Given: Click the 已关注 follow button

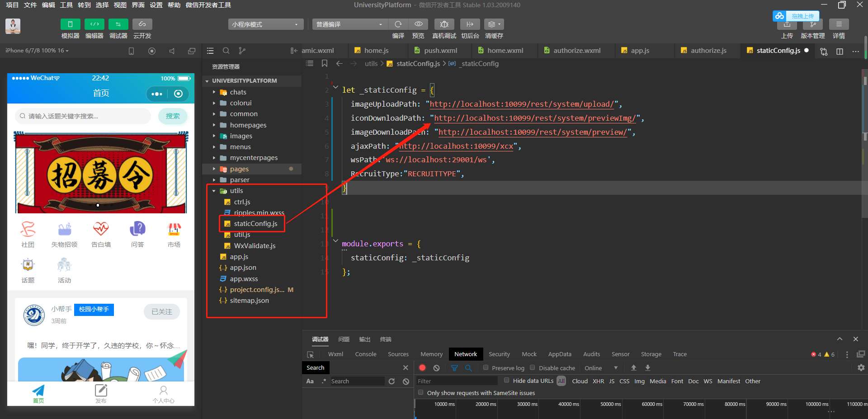Looking at the screenshot, I should [161, 311].
